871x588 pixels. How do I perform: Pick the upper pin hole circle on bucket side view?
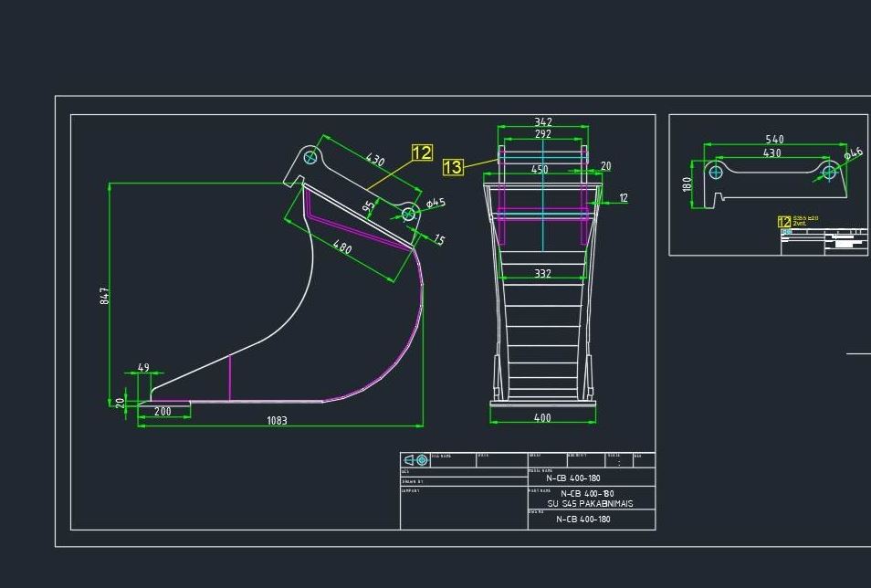pos(310,158)
